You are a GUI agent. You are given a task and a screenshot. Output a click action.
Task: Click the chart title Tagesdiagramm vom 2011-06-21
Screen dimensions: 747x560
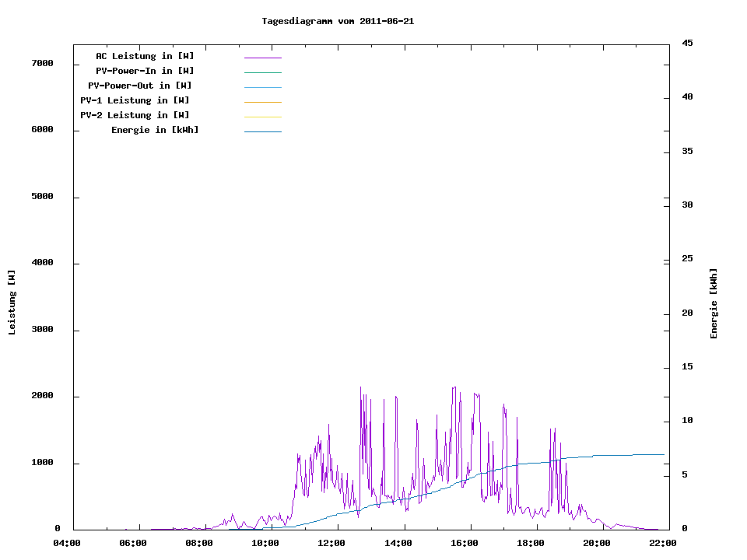coord(338,21)
